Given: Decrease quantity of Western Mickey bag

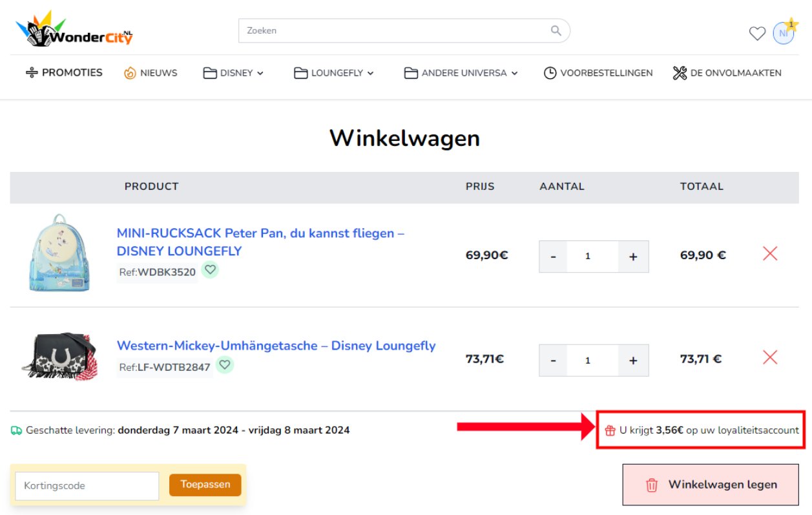Looking at the screenshot, I should click(x=554, y=361).
